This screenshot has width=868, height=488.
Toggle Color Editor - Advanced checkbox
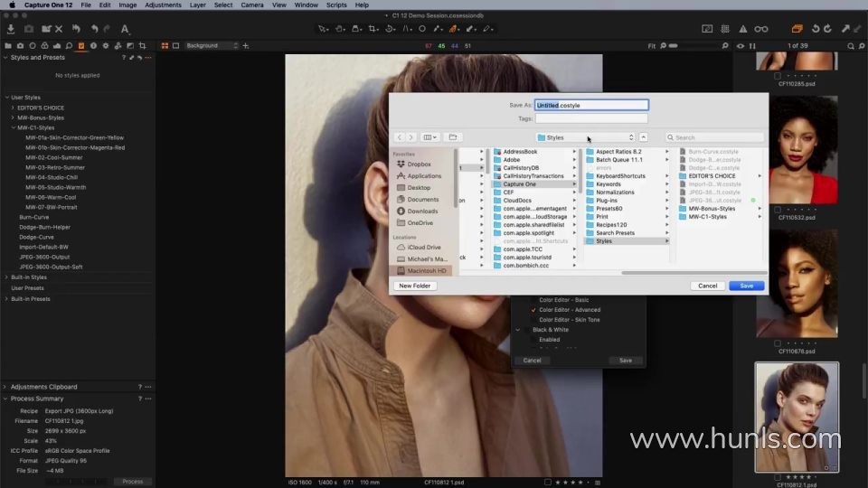click(x=533, y=310)
